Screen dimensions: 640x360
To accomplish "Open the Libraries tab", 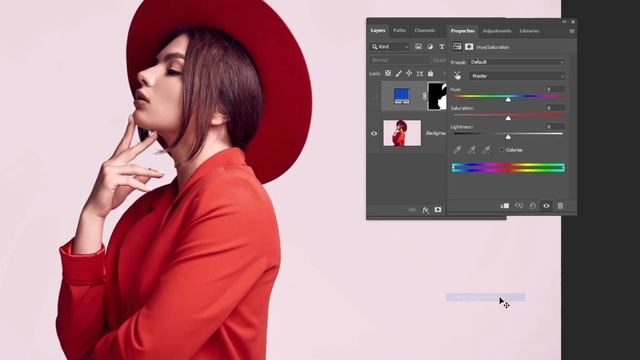I will (529, 31).
